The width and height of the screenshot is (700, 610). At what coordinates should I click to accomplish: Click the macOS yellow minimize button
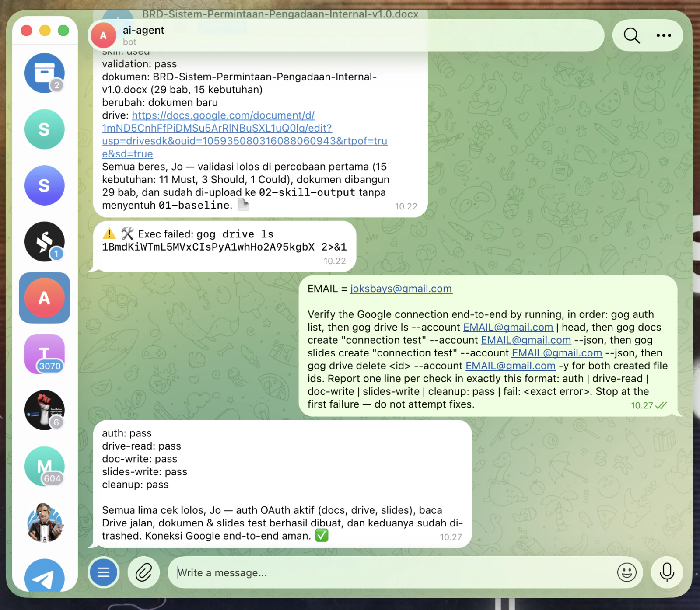45,31
